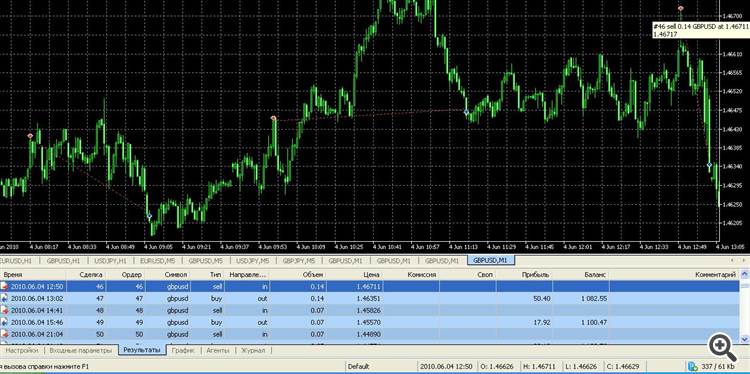Click the sell icon of the 14:41 deal
The height and width of the screenshot is (374, 750).
click(5, 310)
